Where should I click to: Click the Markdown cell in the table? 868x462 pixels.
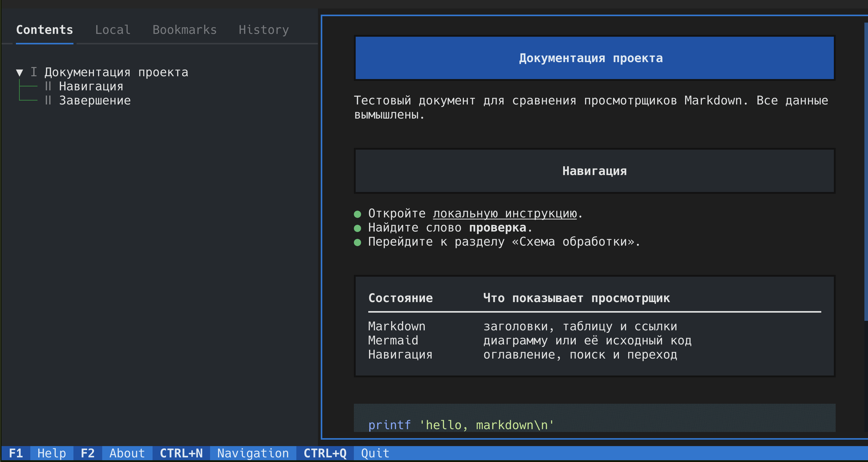(397, 326)
